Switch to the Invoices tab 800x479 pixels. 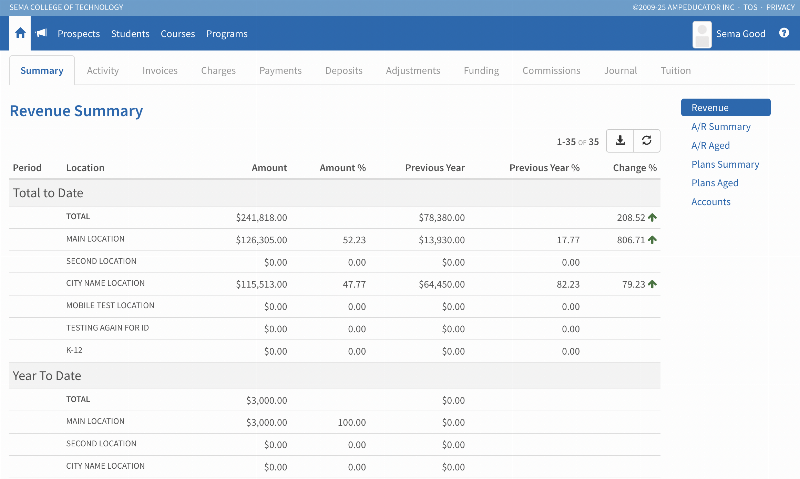[160, 71]
